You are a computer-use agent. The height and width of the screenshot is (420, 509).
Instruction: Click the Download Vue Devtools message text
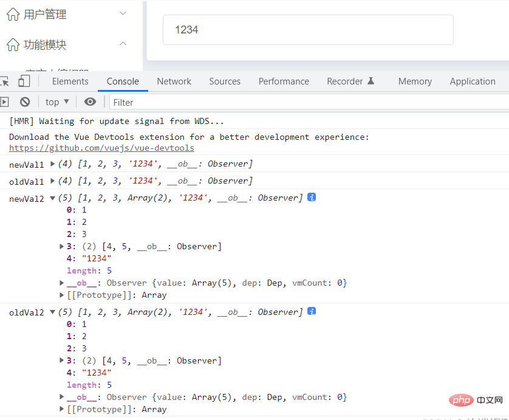(189, 137)
